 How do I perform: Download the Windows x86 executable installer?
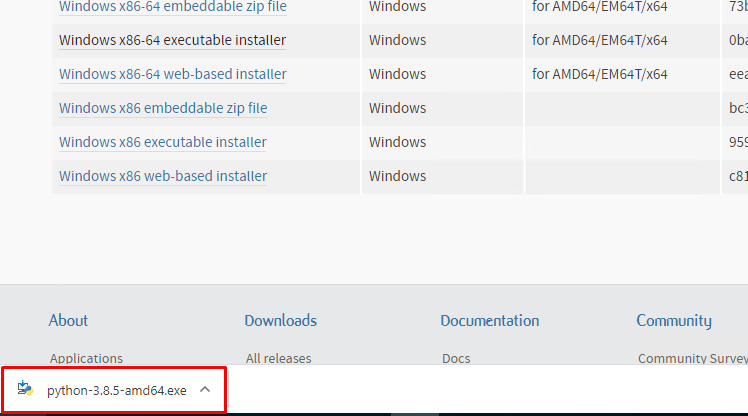[x=163, y=142]
